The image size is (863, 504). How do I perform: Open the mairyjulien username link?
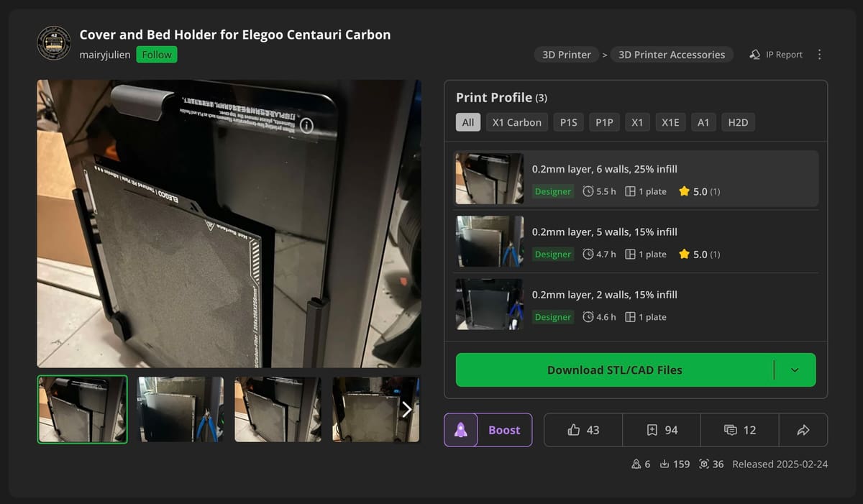tap(105, 55)
